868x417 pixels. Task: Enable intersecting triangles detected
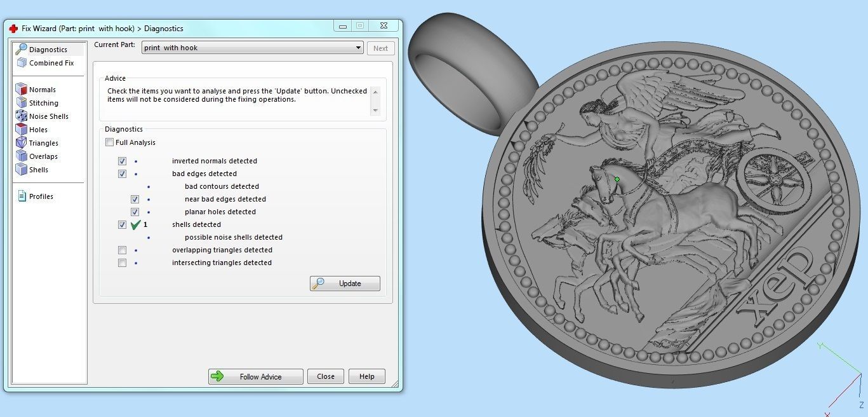[x=122, y=263]
